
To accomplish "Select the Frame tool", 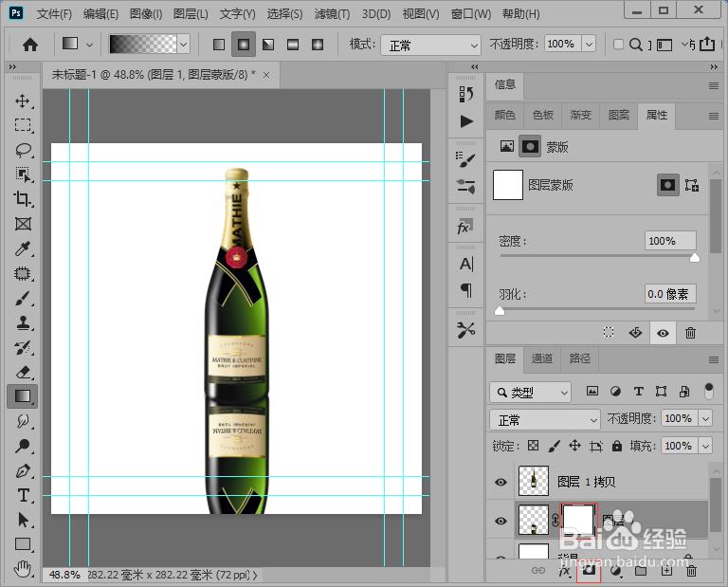I will [x=23, y=224].
